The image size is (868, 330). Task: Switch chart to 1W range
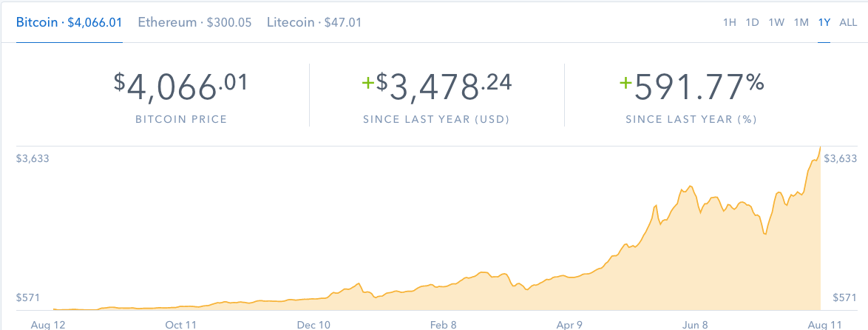(x=776, y=22)
